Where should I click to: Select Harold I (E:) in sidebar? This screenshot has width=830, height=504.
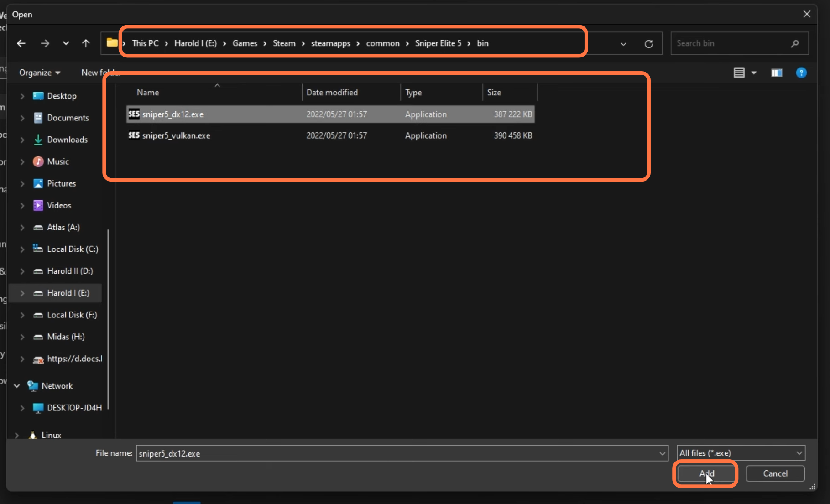tap(68, 293)
